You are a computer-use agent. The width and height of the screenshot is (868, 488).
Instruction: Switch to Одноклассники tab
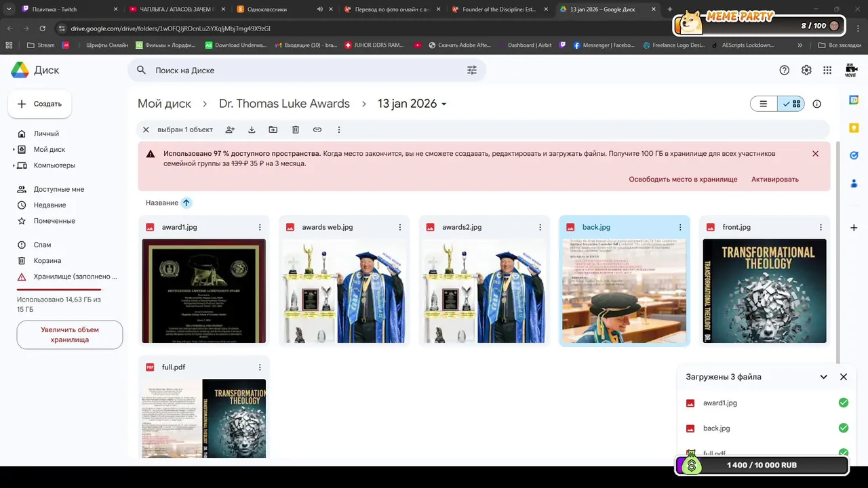click(285, 9)
